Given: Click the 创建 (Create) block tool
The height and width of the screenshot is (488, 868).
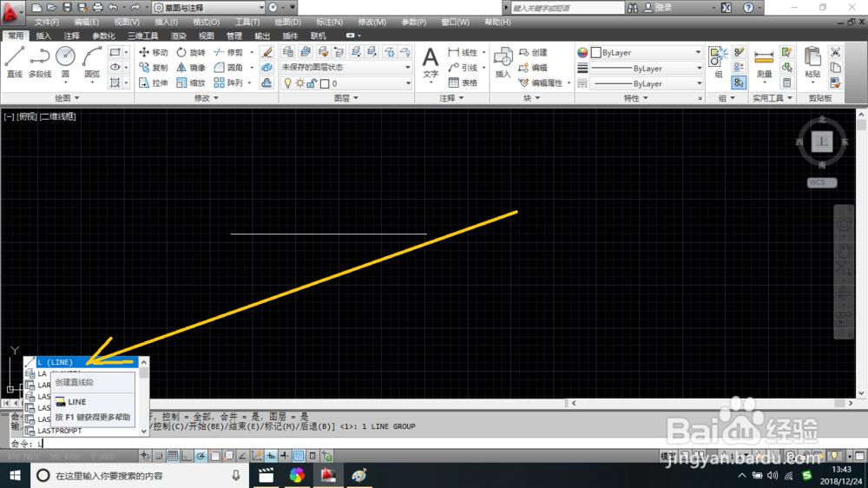Looking at the screenshot, I should coord(533,52).
